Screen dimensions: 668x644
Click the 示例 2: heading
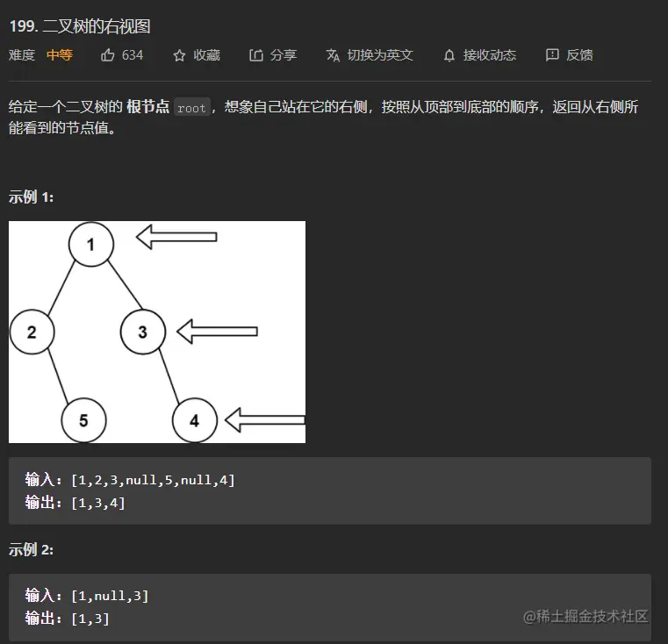pyautogui.click(x=31, y=550)
